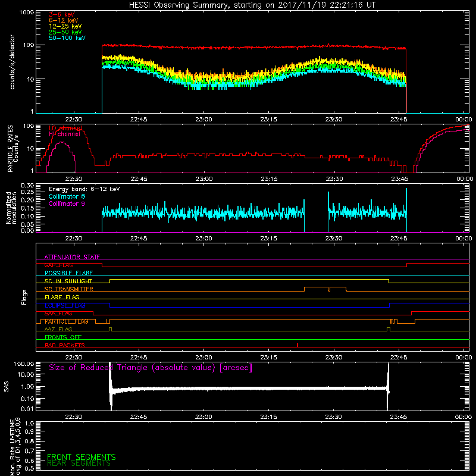Click the ATTENUATOR_STATE flag label
The width and height of the screenshot is (476, 476).
pyautogui.click(x=72, y=257)
